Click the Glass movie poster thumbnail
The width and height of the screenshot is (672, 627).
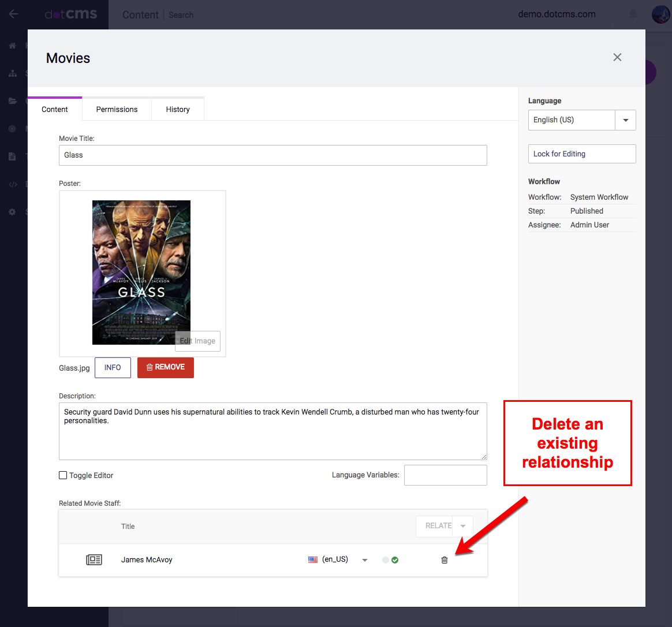tap(141, 272)
